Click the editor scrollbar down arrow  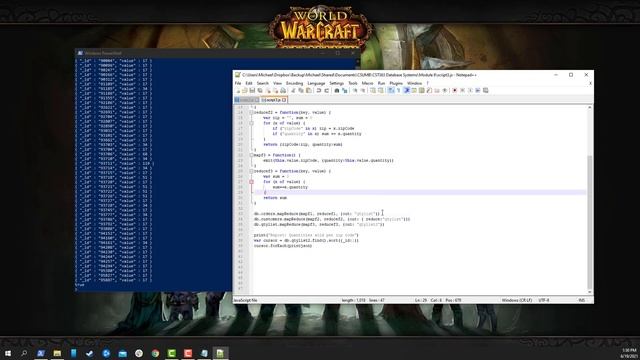tap(589, 292)
